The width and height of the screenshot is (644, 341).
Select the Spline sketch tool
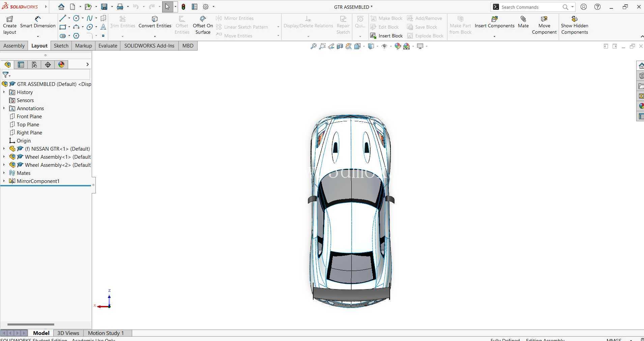tap(90, 18)
